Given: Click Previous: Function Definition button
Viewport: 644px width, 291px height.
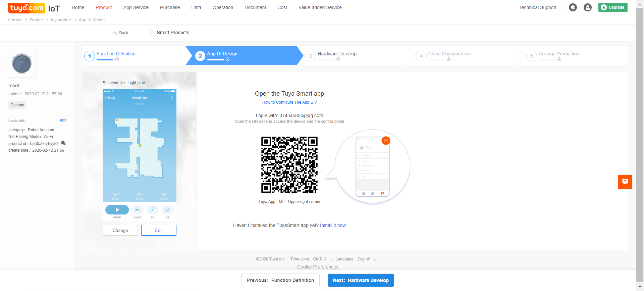Looking at the screenshot, I should pyautogui.click(x=280, y=280).
